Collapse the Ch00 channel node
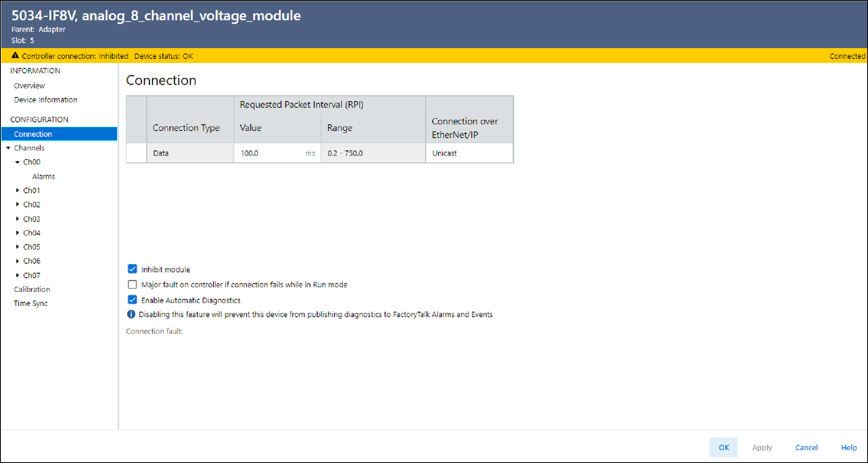Screen dimensions: 868x463 click(17, 162)
